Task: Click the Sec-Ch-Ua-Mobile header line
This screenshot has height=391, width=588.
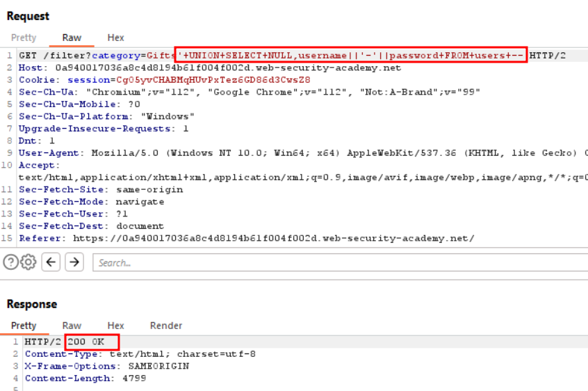Action: 79,104
